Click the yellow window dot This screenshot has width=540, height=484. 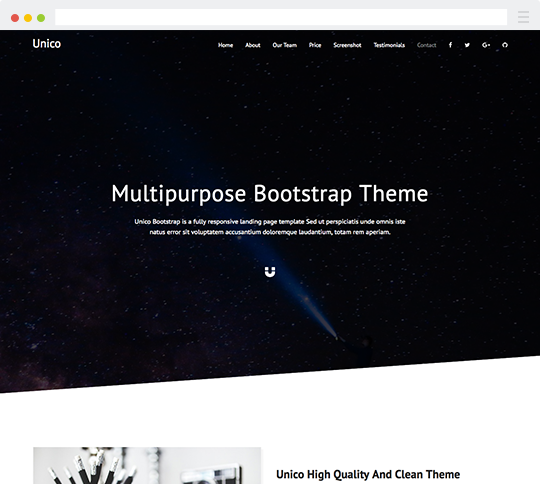(x=28, y=18)
